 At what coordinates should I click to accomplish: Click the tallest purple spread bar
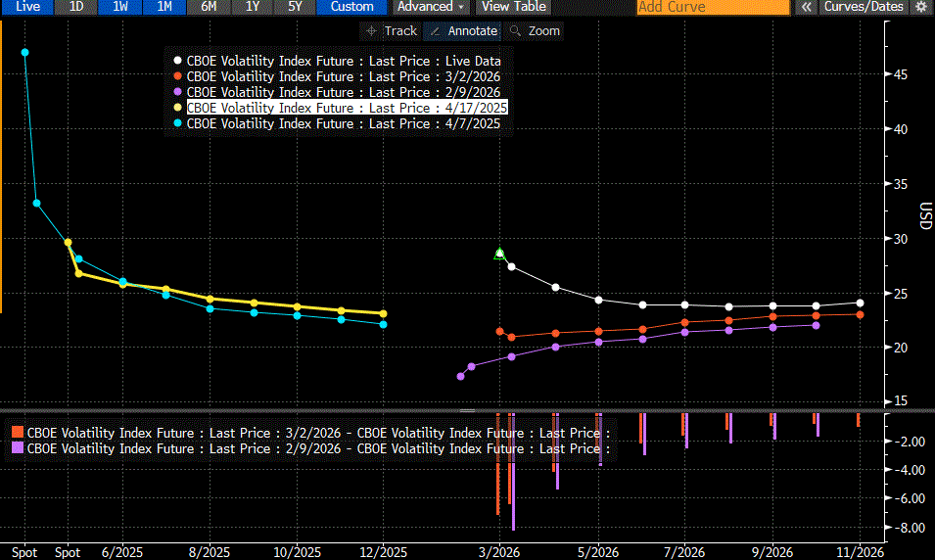coord(513,471)
